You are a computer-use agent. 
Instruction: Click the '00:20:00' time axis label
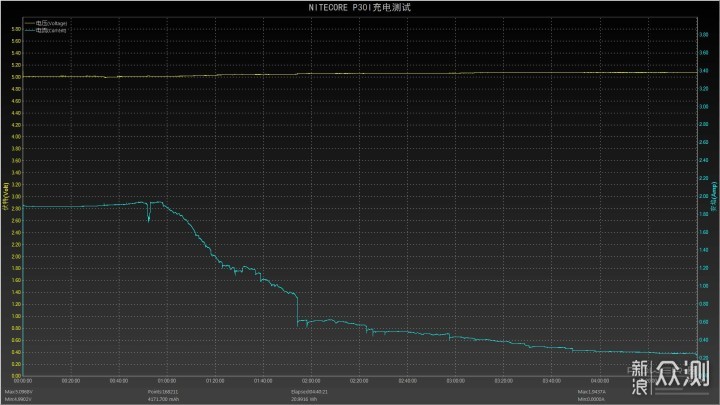tap(71, 381)
